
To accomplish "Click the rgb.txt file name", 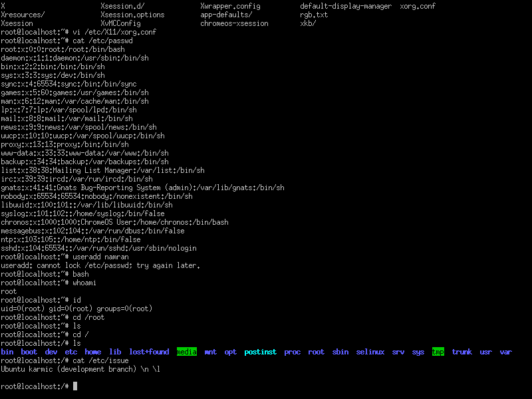I will [314, 15].
